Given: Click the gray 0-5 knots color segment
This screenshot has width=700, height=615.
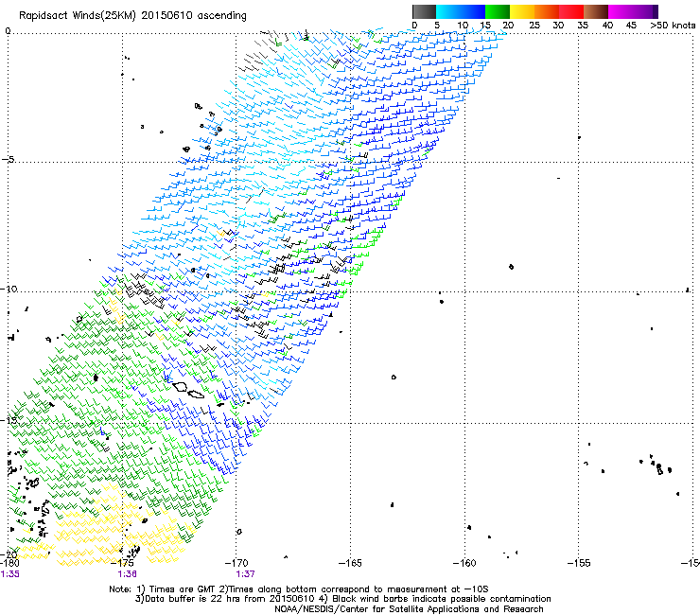Looking at the screenshot, I should click(424, 11).
